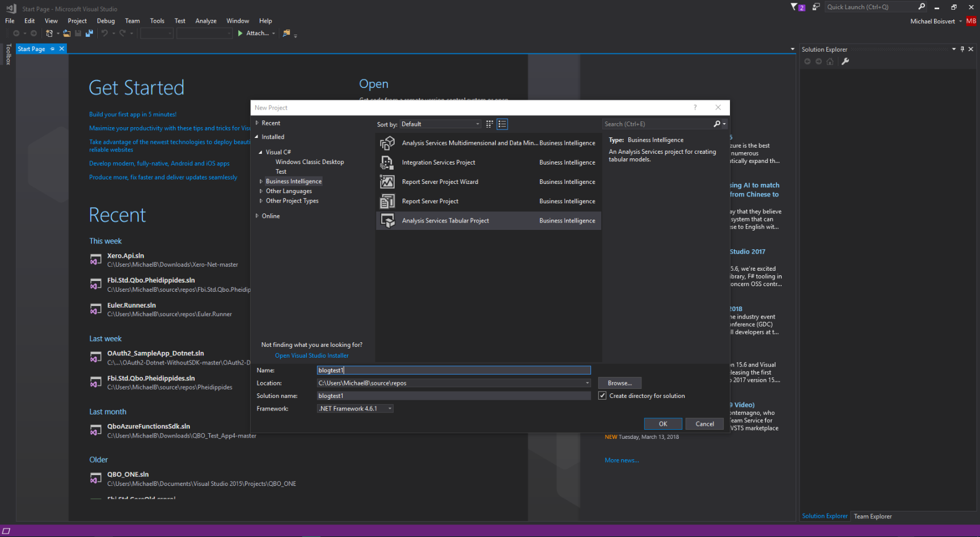Close the Start Page tab
This screenshot has width=980, height=537.
click(62, 49)
